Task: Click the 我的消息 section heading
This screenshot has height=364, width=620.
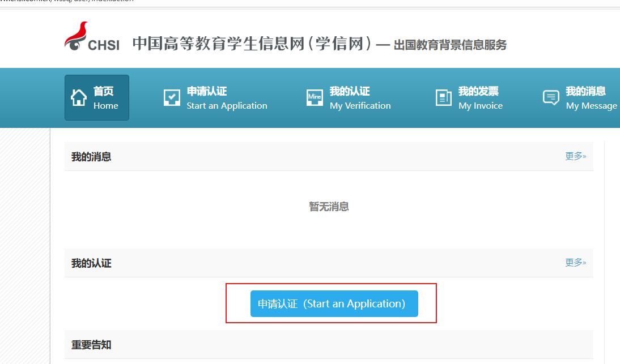Action: point(91,157)
